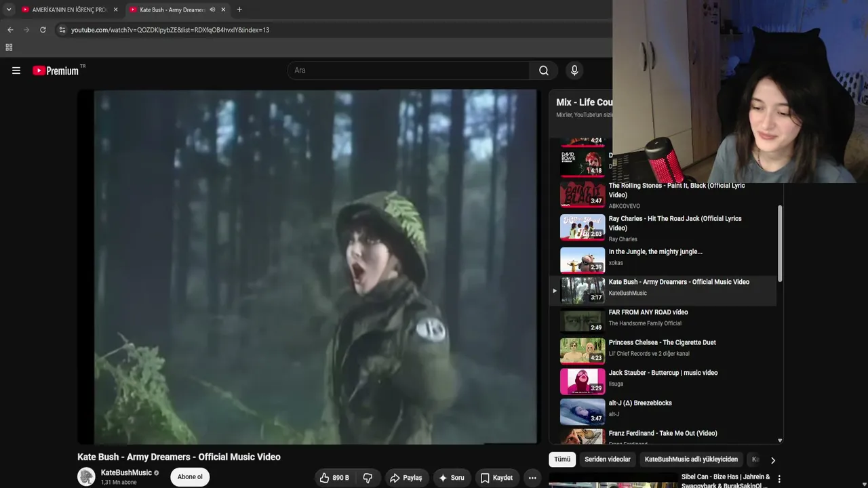Click the search magnifier button

click(544, 70)
